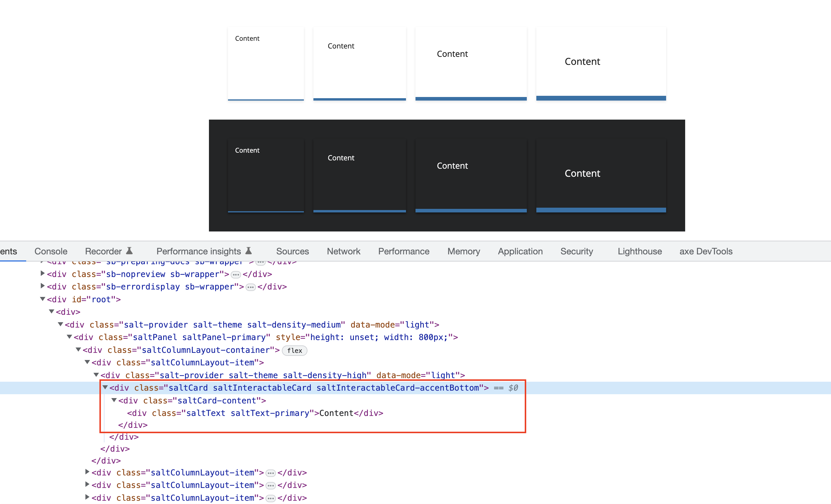Click the flask icon beside Performance insights
This screenshot has width=831, height=504.
tap(249, 251)
